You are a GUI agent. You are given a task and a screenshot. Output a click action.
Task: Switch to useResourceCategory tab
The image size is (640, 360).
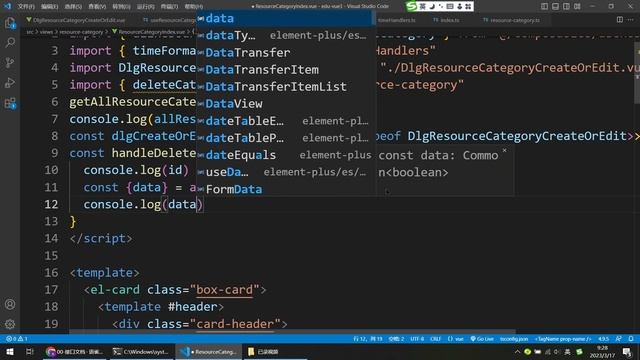(169, 20)
